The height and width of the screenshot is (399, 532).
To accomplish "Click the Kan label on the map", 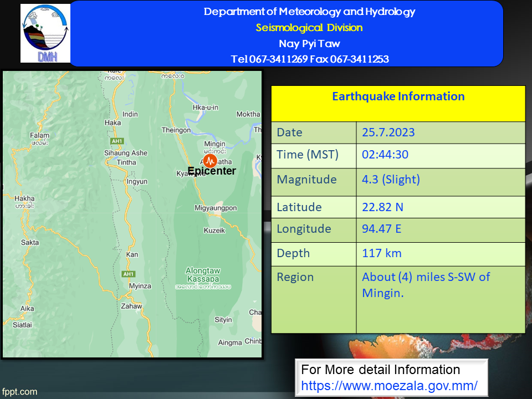I will pos(132,254).
